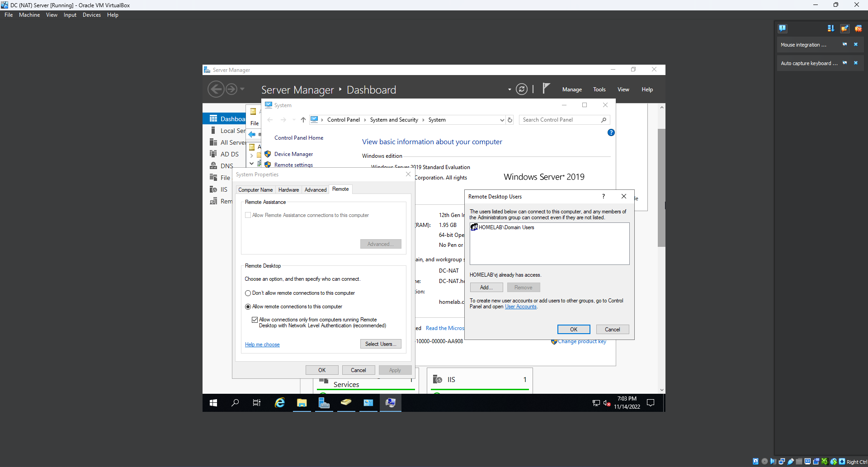Screen dimensions: 868x467
Task: Open VirtualBox Machine menu
Action: 29,15
